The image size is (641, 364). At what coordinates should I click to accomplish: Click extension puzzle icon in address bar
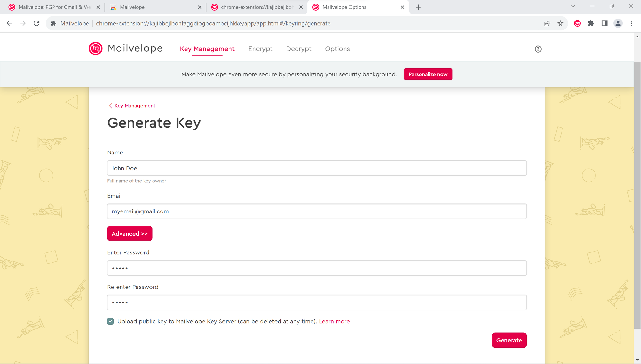pos(54,23)
